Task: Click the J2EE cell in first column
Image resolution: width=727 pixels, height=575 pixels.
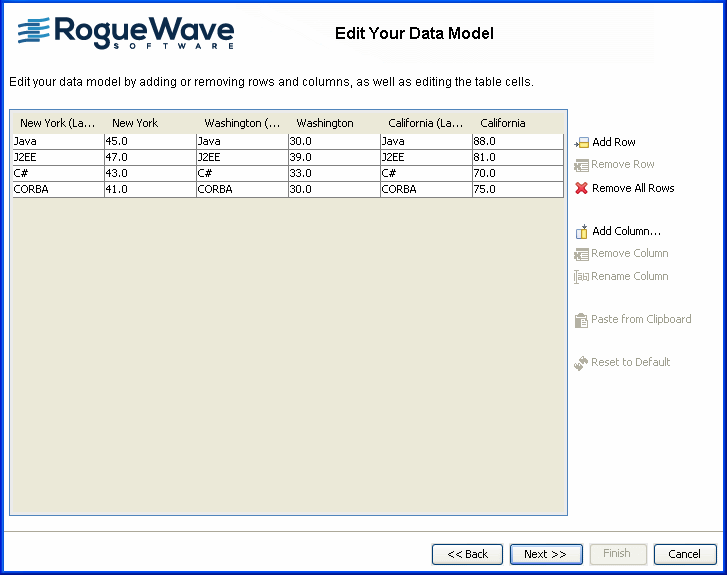Action: [58, 157]
